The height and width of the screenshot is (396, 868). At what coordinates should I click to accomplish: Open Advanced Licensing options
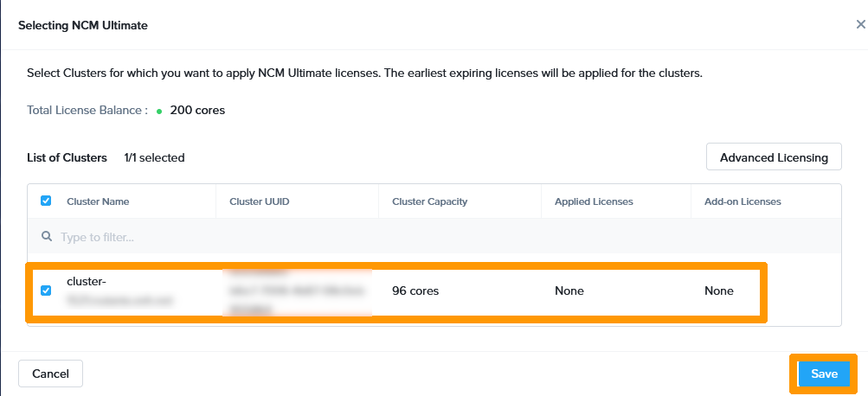point(774,157)
